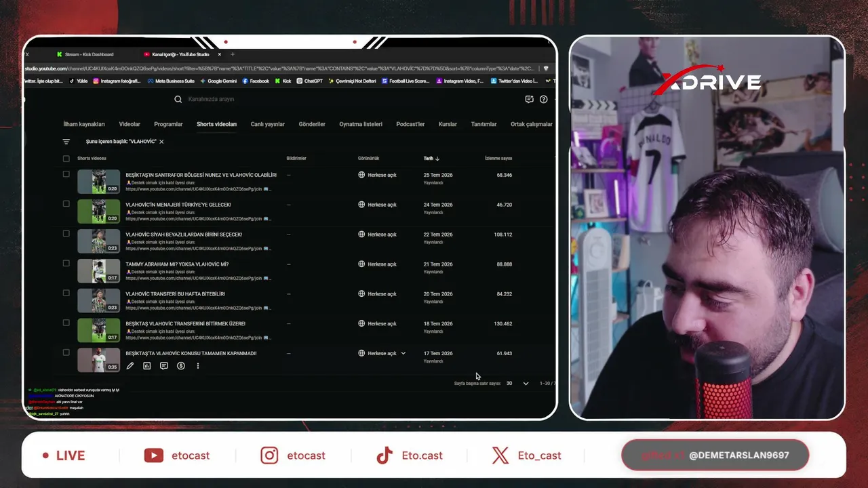This screenshot has height=488, width=868.
Task: Click the filter list icon
Action: pos(66,142)
